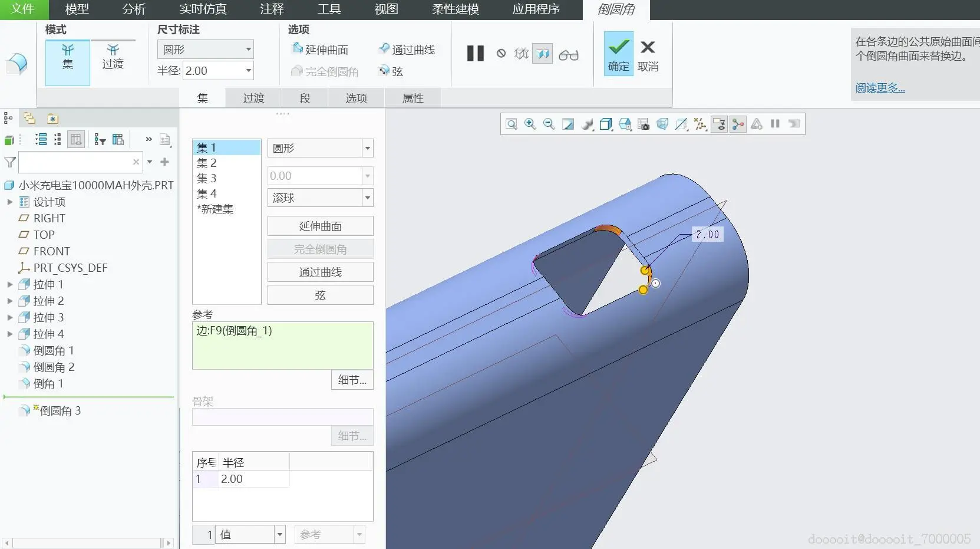Switch to the 分析 ribbon tab
Image resolution: width=980 pixels, height=549 pixels.
[134, 9]
